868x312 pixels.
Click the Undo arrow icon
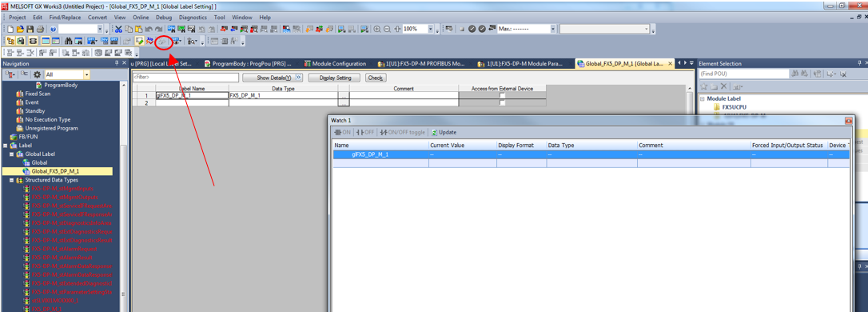[149, 29]
